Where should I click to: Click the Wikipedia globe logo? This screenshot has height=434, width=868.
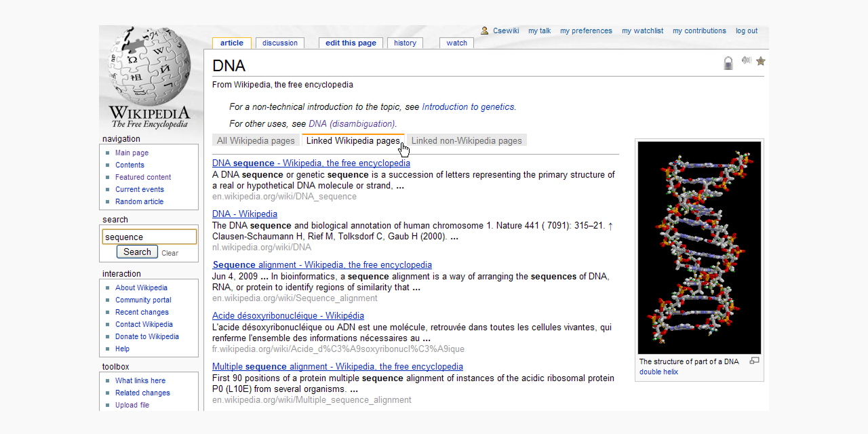(150, 78)
